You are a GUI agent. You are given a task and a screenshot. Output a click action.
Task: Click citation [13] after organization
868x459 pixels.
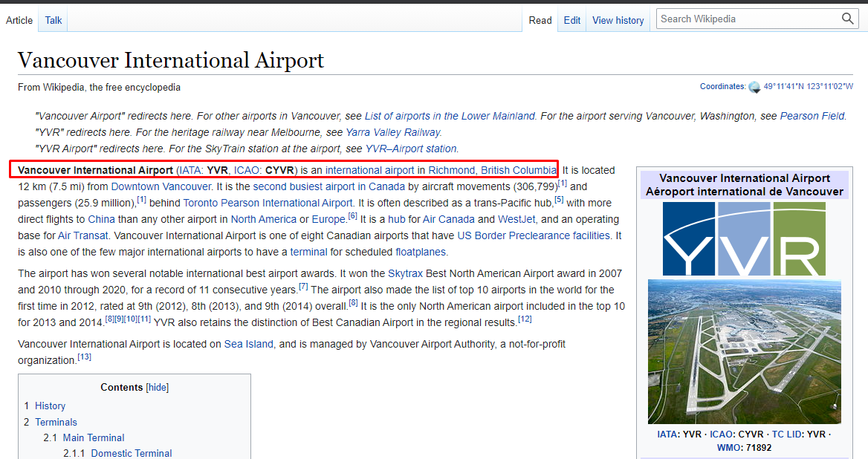pyautogui.click(x=84, y=357)
